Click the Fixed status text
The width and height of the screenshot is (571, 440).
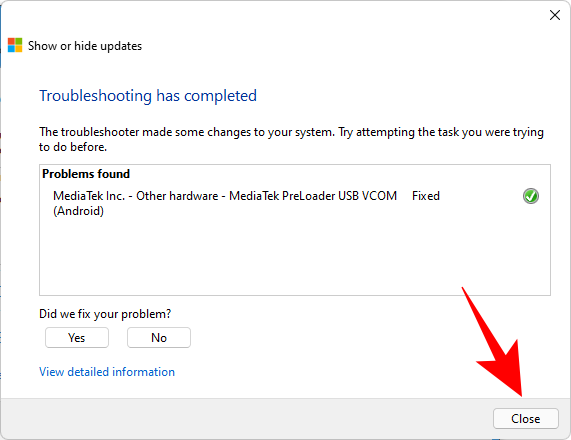tap(426, 196)
